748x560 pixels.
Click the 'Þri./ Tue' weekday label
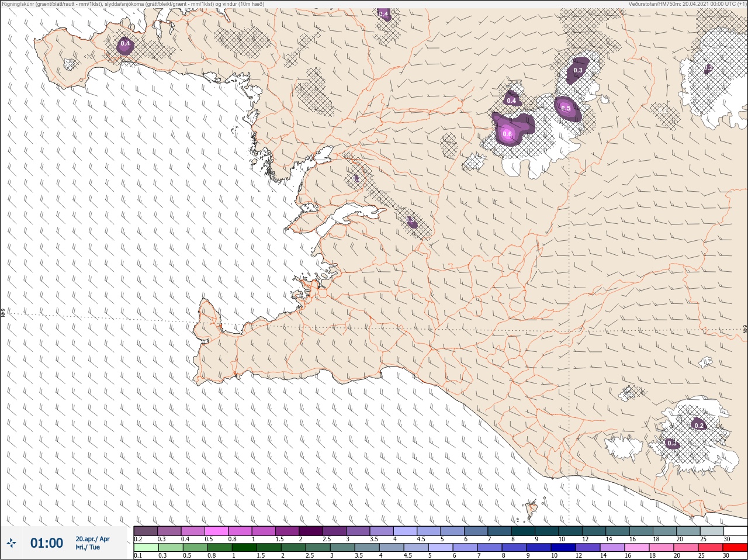pyautogui.click(x=88, y=547)
